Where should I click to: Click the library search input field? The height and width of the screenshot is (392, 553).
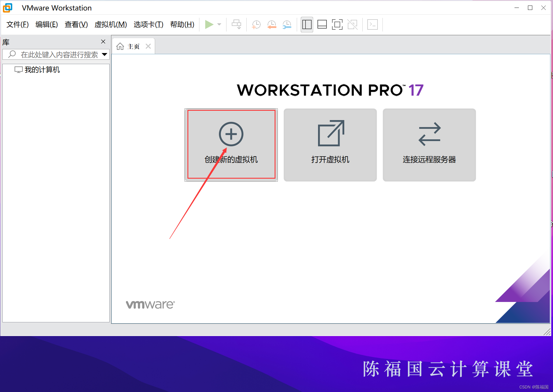(56, 55)
